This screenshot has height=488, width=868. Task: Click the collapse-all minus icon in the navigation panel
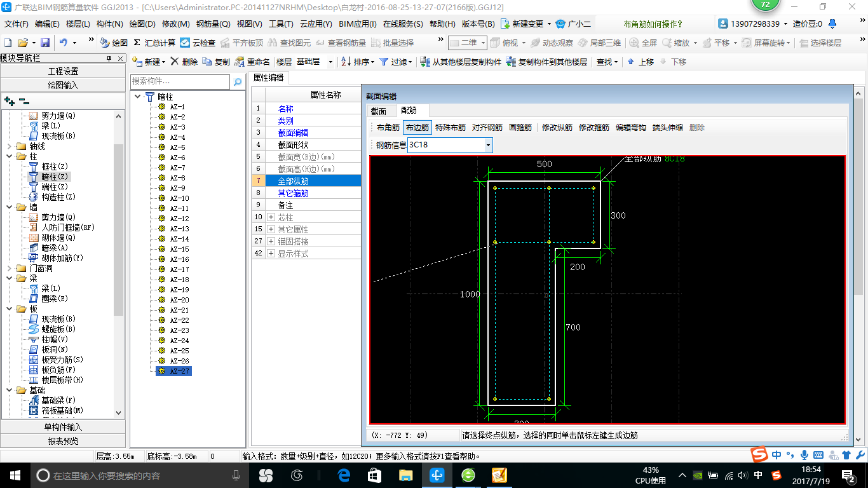[24, 100]
